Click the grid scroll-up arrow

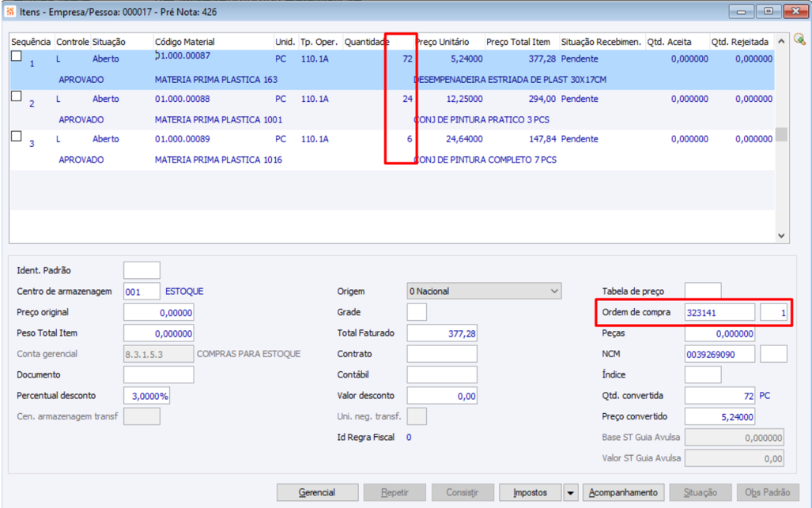(x=781, y=41)
